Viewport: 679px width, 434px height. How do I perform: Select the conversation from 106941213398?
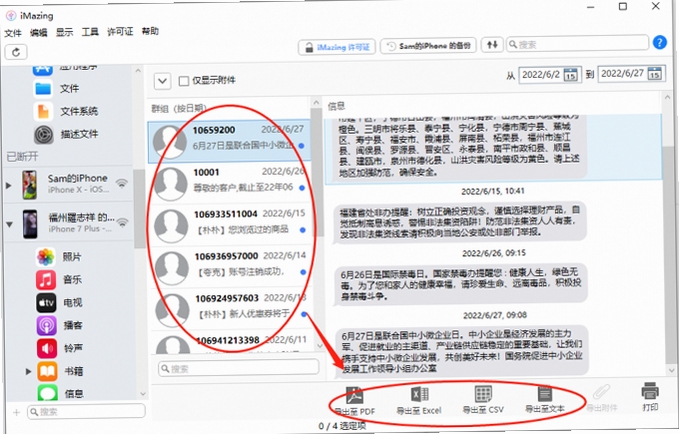click(x=232, y=343)
